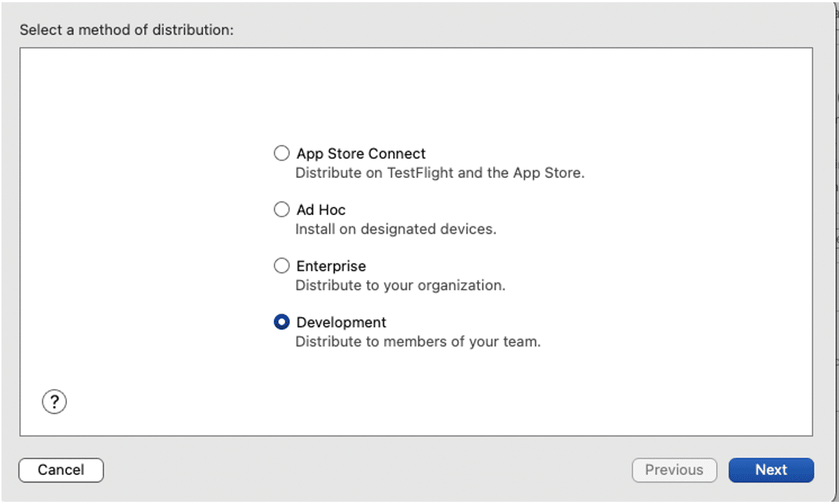Click the Development label text
Viewport: 839px width, 504px height.
(340, 322)
